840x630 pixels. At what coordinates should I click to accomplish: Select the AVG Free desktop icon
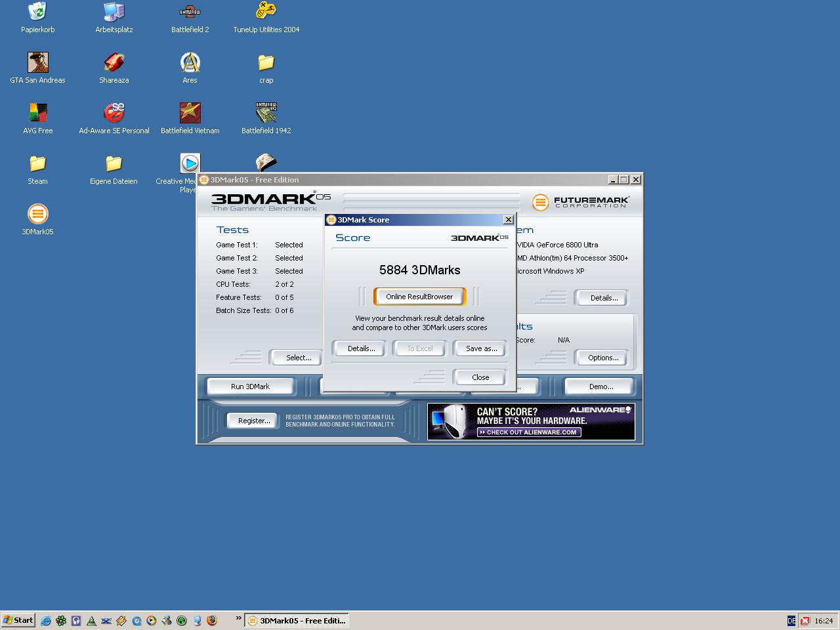click(x=37, y=119)
